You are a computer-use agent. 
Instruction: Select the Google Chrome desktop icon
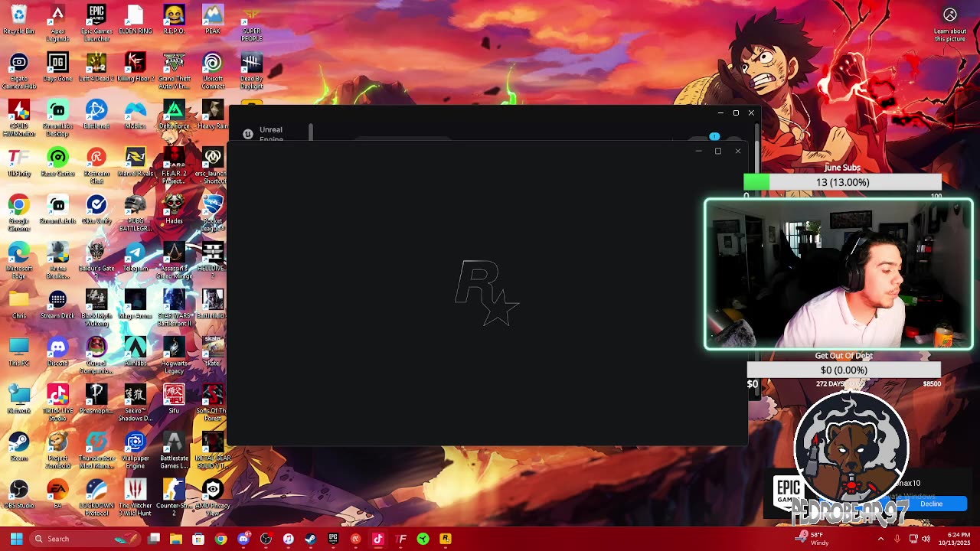click(19, 213)
